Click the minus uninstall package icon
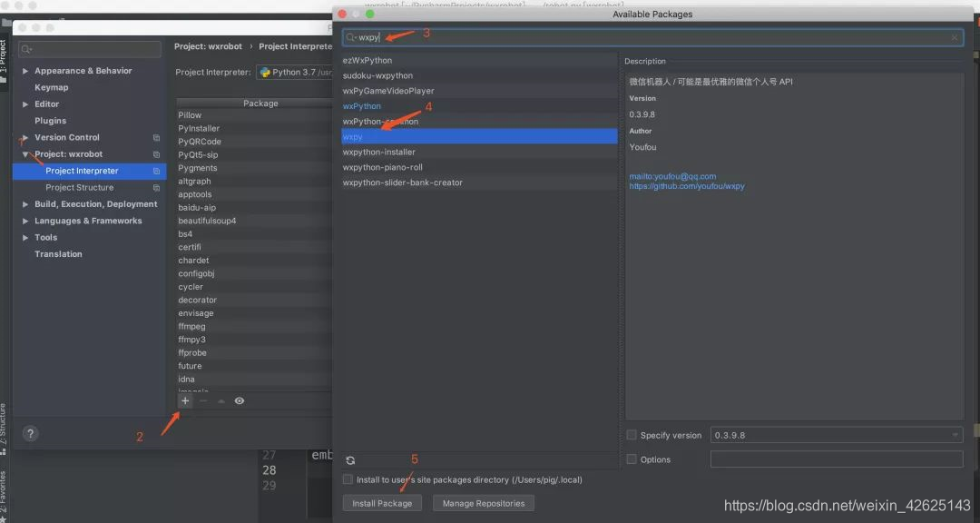Viewport: 980px width, 523px height. click(203, 400)
